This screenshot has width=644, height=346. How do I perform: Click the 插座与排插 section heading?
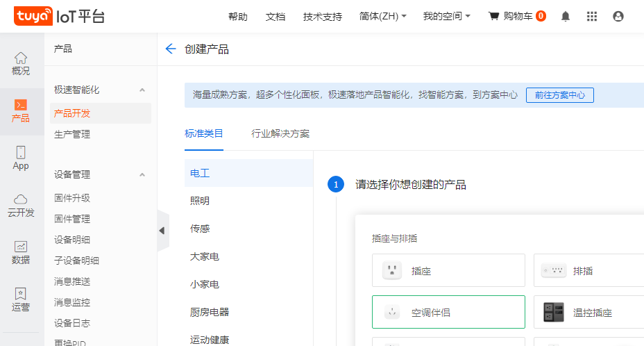click(x=395, y=238)
